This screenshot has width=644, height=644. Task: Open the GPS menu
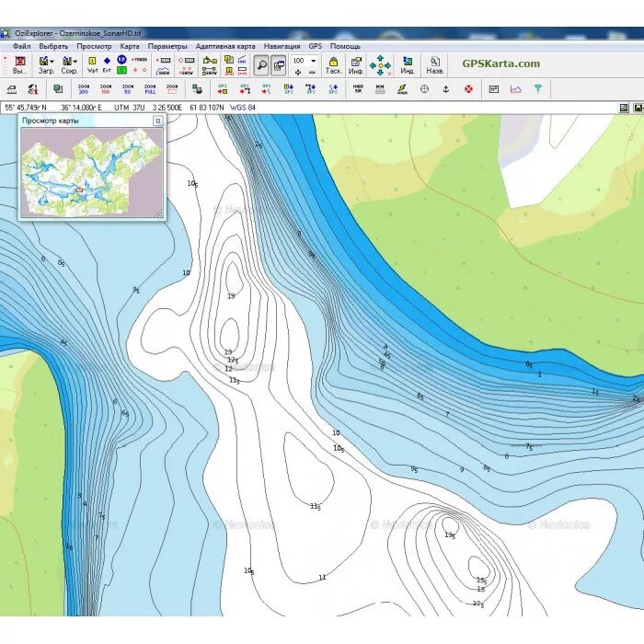coord(315,46)
